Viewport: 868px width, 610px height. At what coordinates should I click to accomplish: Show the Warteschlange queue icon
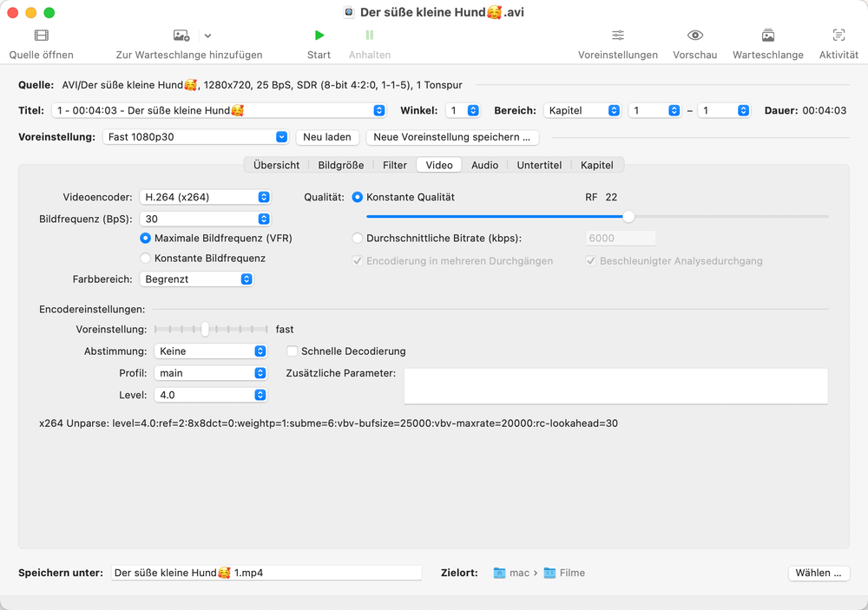[x=767, y=36]
